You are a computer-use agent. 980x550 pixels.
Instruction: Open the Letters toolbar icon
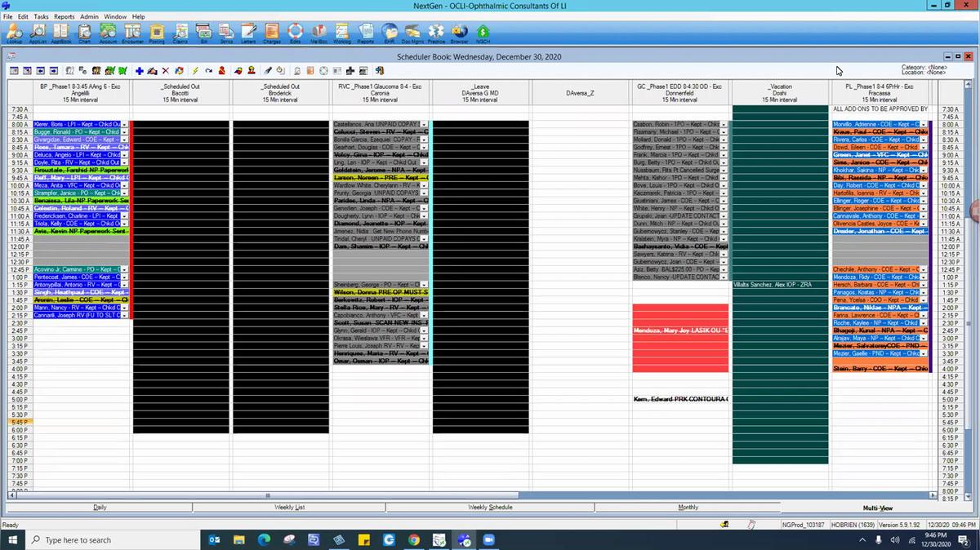[x=250, y=33]
